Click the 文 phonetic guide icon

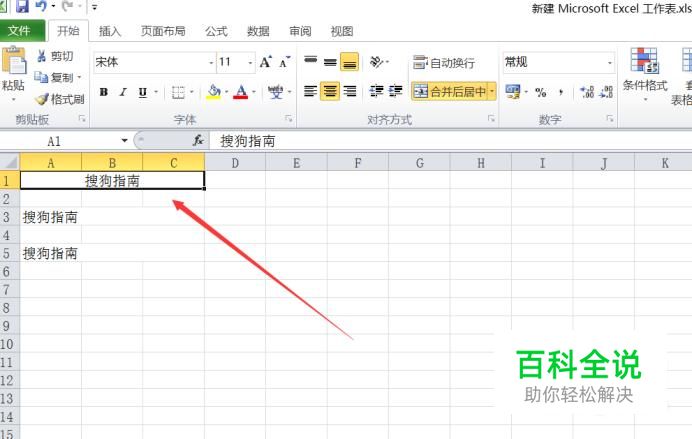275,92
